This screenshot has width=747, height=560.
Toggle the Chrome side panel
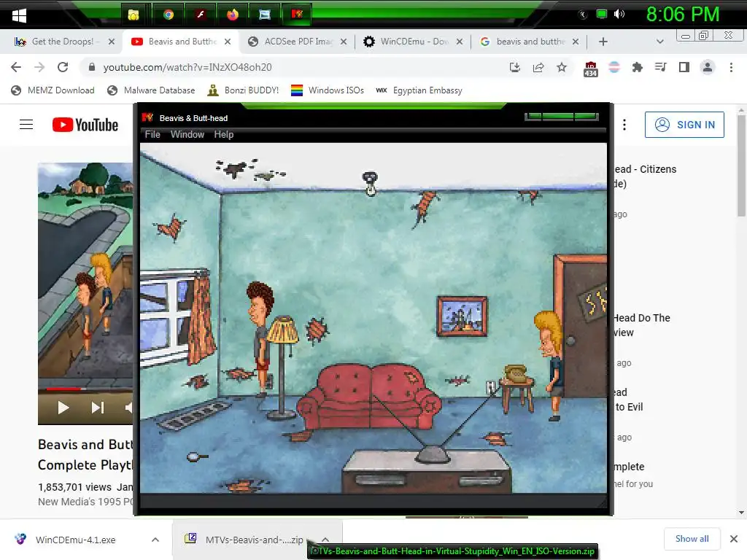click(684, 68)
